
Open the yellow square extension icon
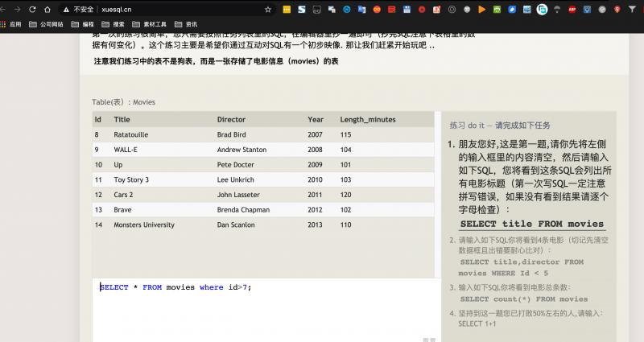click(287, 9)
